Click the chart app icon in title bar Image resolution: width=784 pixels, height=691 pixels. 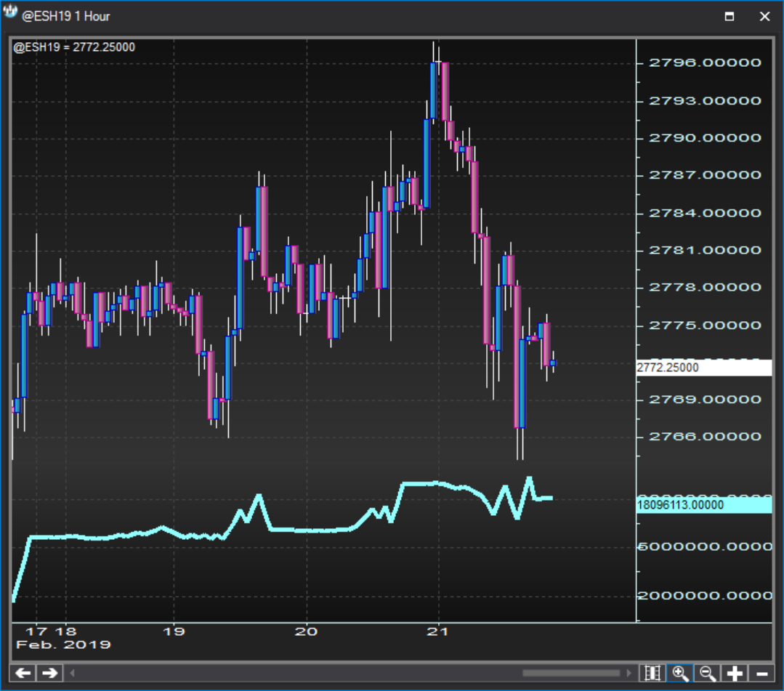coord(10,12)
